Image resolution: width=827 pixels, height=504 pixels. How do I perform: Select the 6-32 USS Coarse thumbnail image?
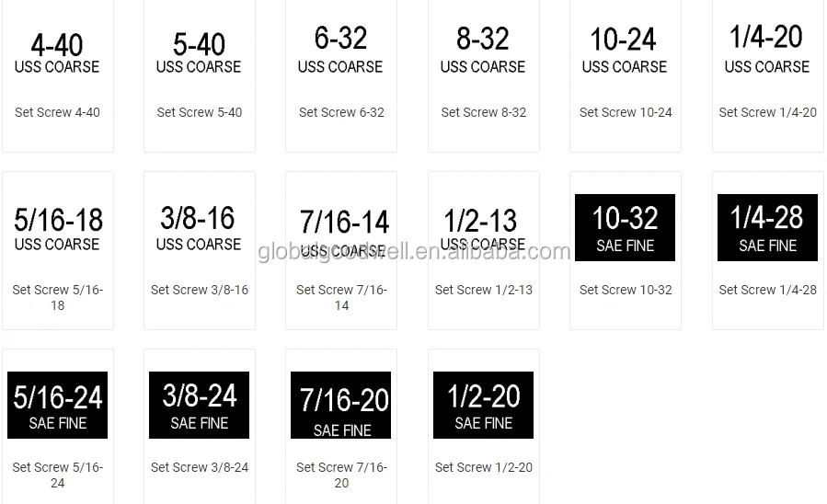point(341,51)
